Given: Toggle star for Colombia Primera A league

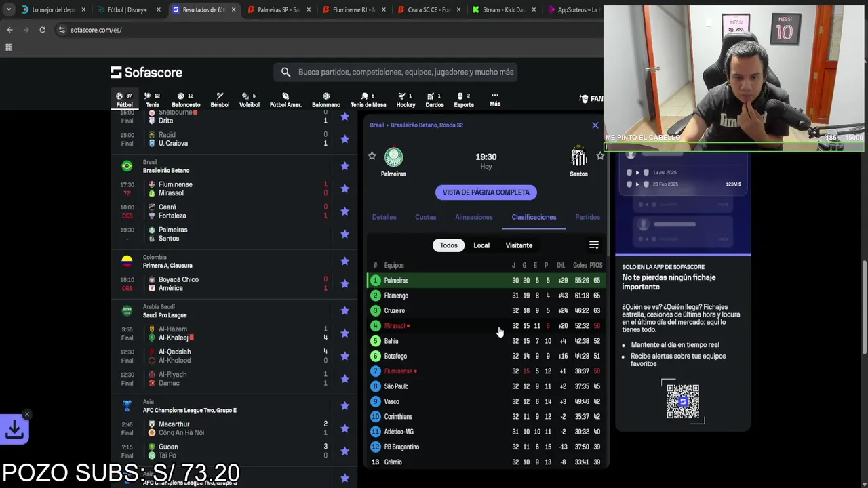Looking at the screenshot, I should click(x=344, y=261).
